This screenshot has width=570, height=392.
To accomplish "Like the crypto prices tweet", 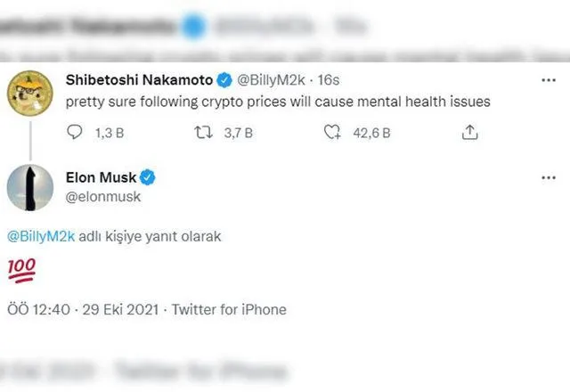I will [x=333, y=132].
